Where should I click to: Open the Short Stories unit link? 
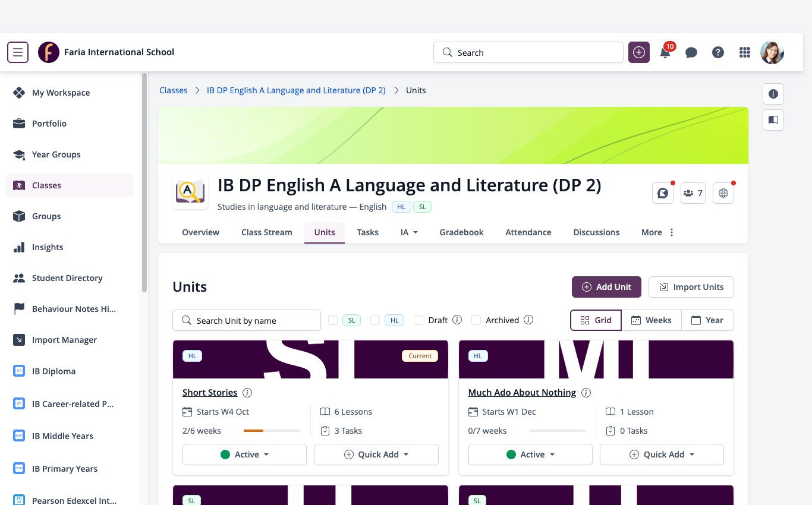coord(210,393)
